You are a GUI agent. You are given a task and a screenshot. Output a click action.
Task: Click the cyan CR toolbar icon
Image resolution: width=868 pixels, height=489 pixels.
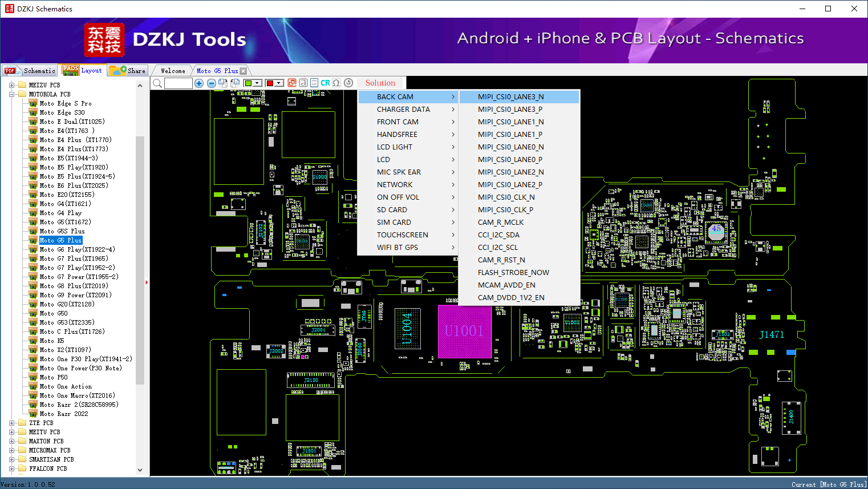[x=325, y=83]
